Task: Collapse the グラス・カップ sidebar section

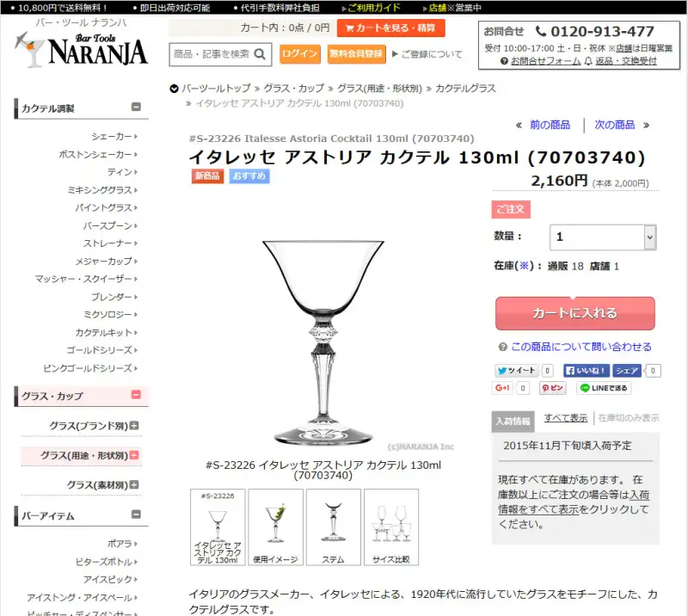Action: pyautogui.click(x=136, y=394)
